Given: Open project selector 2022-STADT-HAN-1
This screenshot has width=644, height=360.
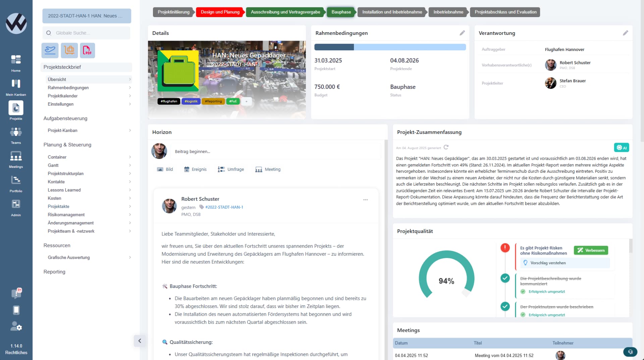Looking at the screenshot, I should click(x=87, y=16).
